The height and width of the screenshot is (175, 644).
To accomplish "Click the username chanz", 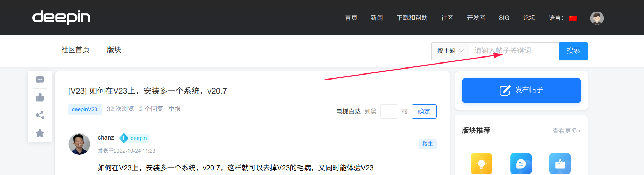I will 106,138.
